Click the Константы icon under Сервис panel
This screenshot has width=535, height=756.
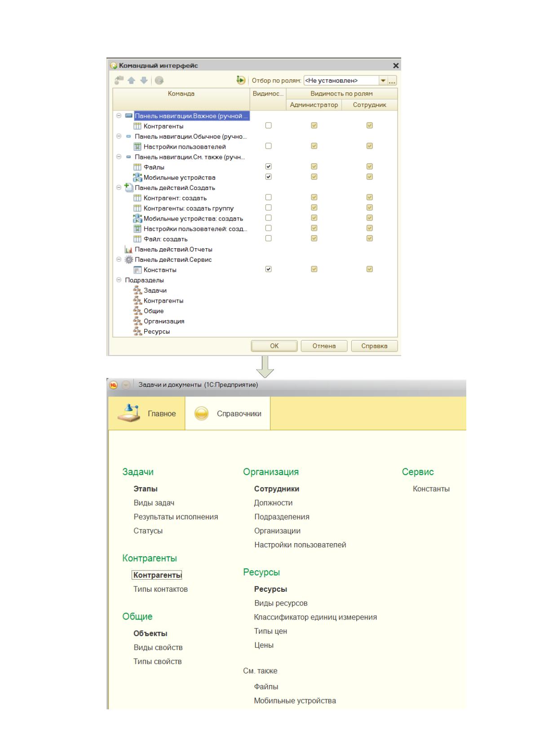(137, 270)
